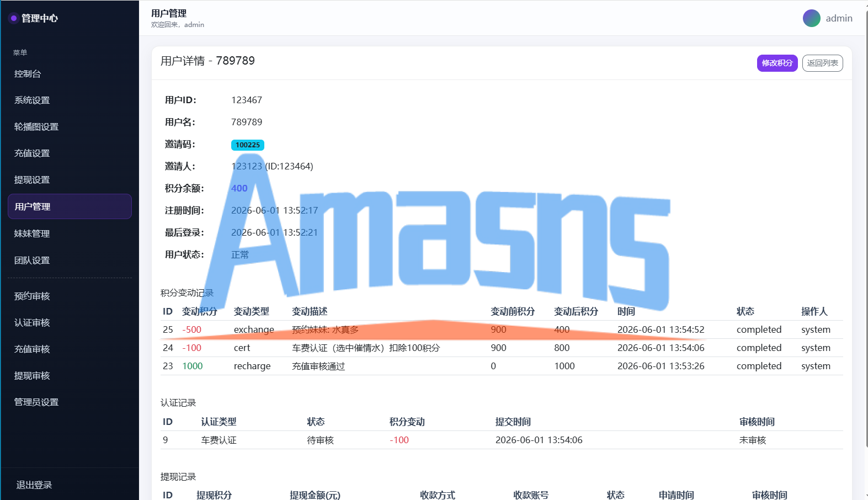868x500 pixels.
Task: Open 妹妹管理 from the sidebar
Action: pos(70,234)
